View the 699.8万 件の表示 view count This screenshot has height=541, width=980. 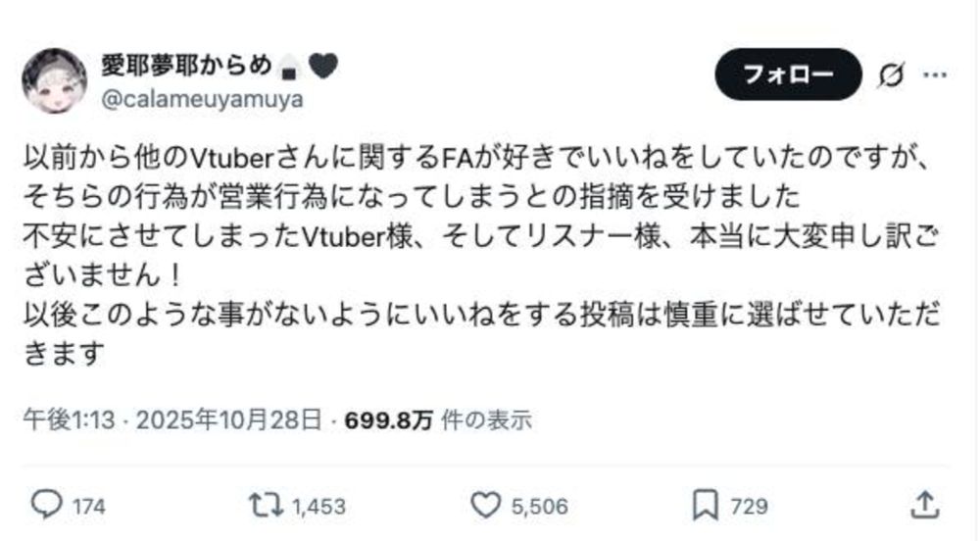(x=438, y=419)
